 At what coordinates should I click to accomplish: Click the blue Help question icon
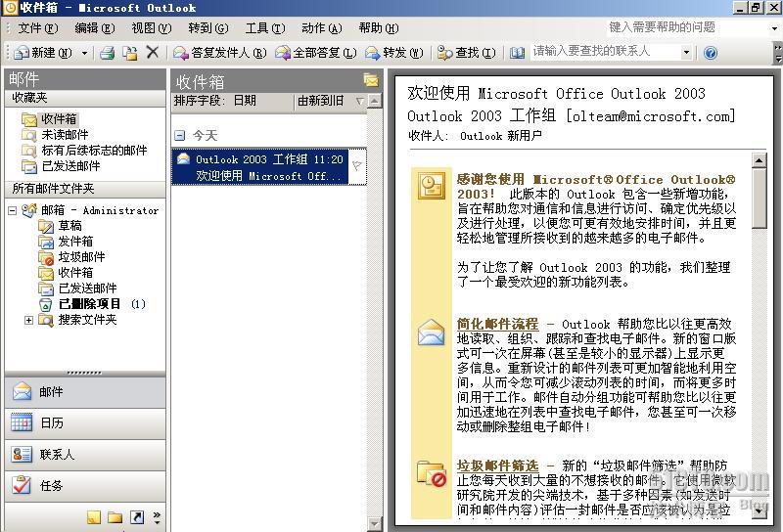[711, 53]
